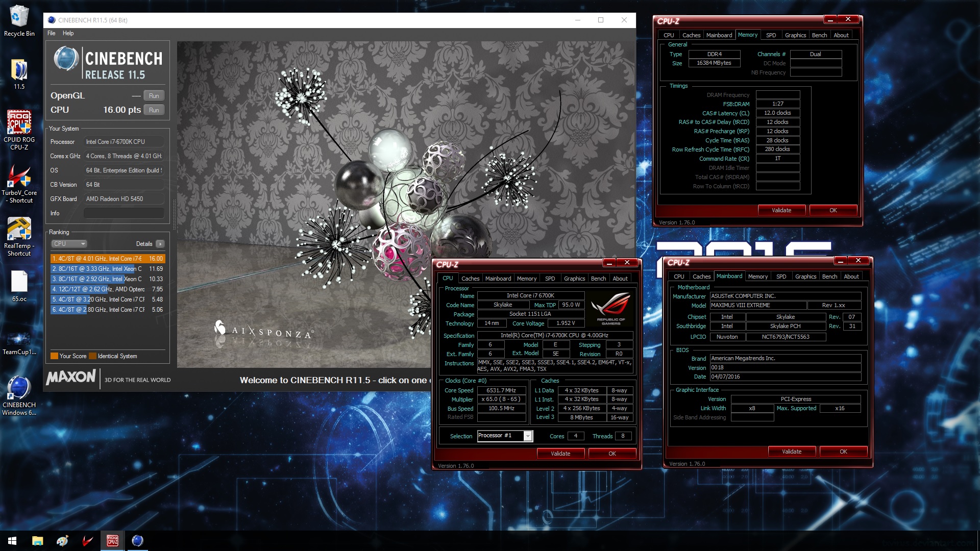Viewport: 980px width, 551px height.
Task: Click Validate in processor CPU-Z window
Action: tap(560, 454)
